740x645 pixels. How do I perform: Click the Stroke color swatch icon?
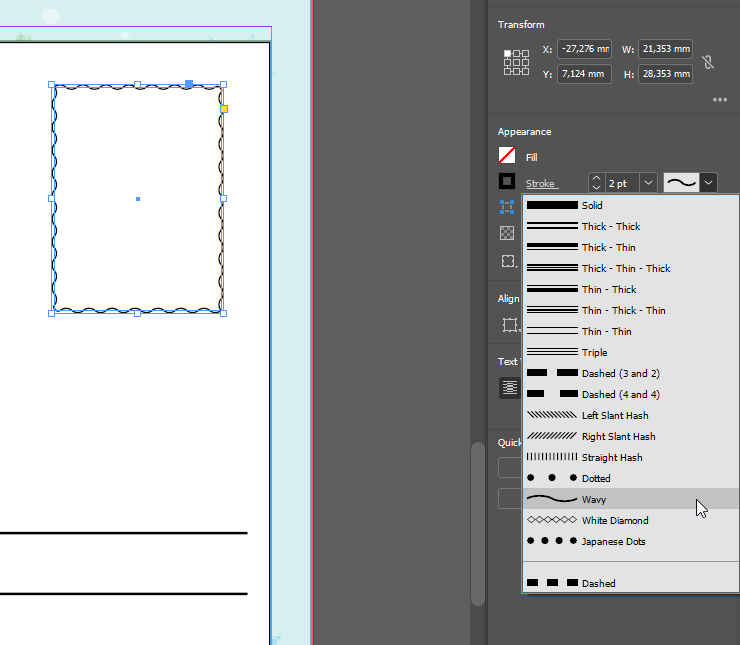click(x=507, y=182)
